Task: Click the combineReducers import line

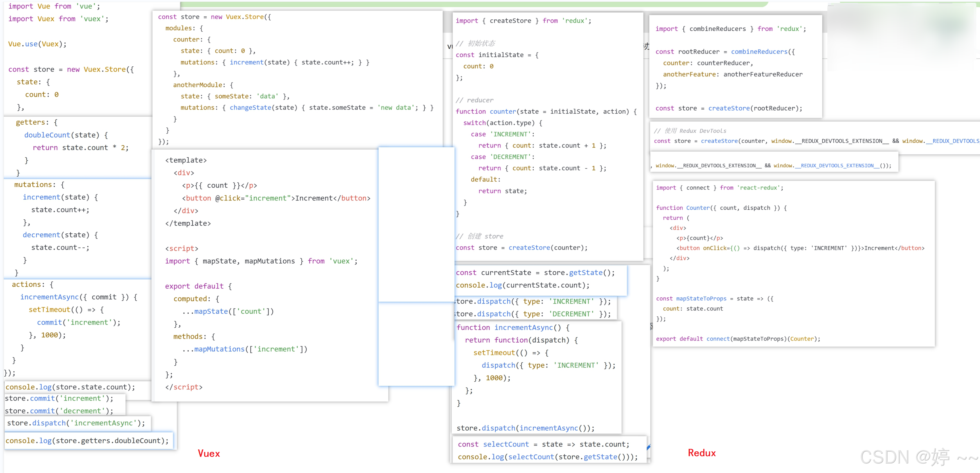Action: click(x=730, y=29)
